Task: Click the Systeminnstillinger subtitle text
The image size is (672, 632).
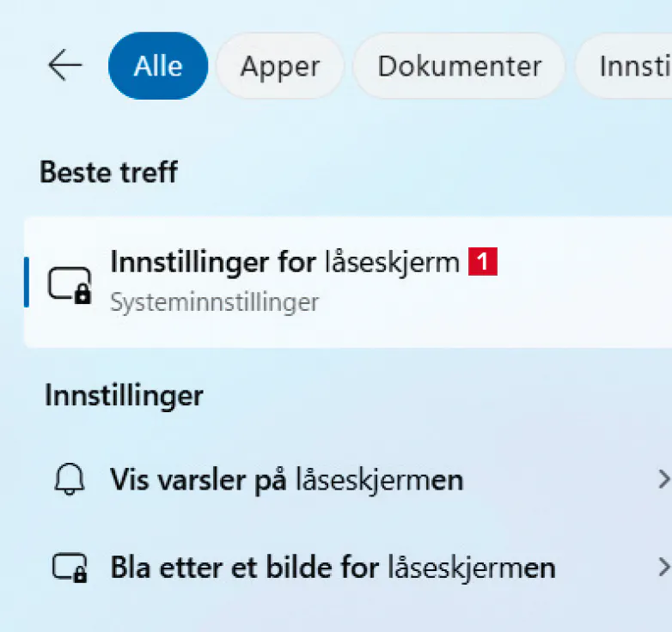Action: tap(214, 302)
